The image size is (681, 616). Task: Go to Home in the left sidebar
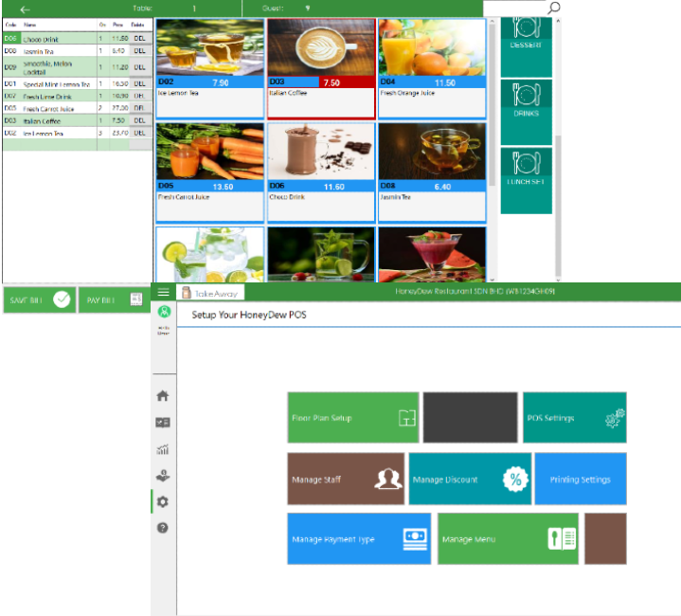(163, 396)
